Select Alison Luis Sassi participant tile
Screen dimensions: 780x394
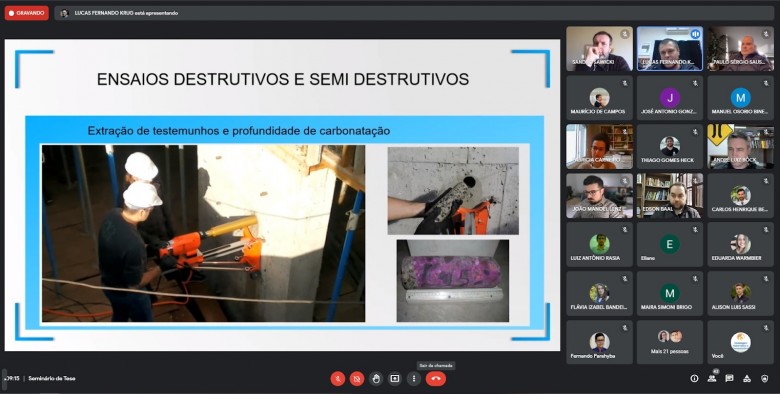pos(740,294)
